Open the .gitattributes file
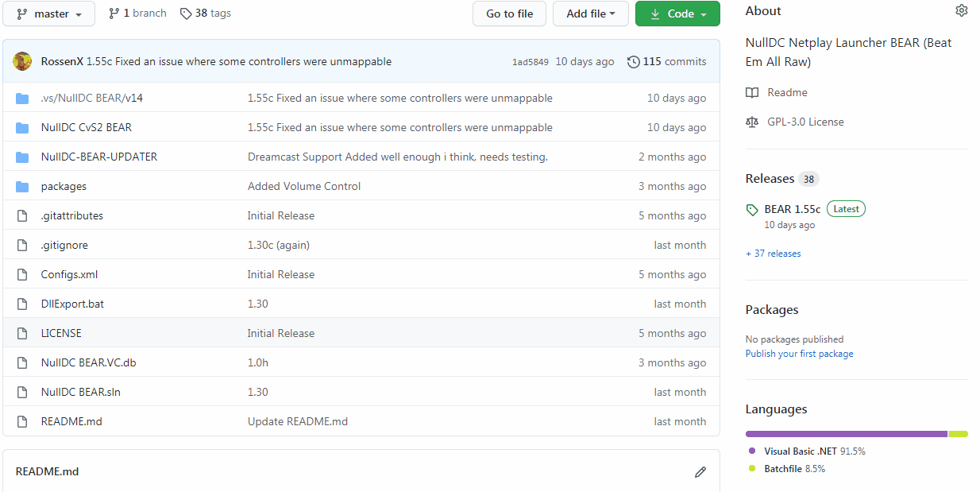The width and height of the screenshot is (980, 492). coord(72,216)
